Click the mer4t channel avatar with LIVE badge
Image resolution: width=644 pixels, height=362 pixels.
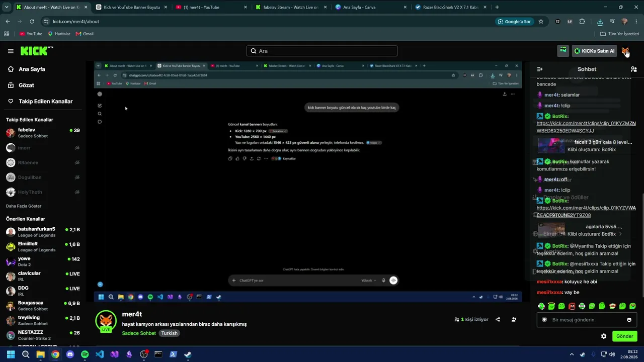click(106, 322)
